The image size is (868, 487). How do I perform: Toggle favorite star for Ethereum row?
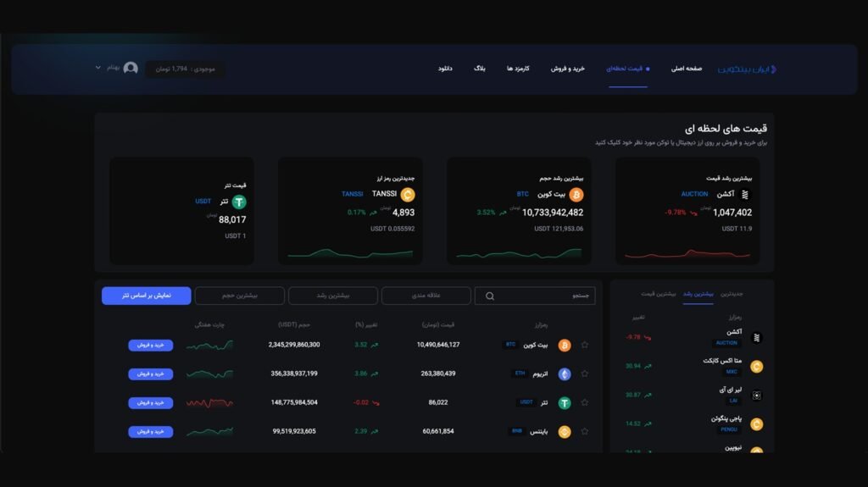click(x=585, y=374)
